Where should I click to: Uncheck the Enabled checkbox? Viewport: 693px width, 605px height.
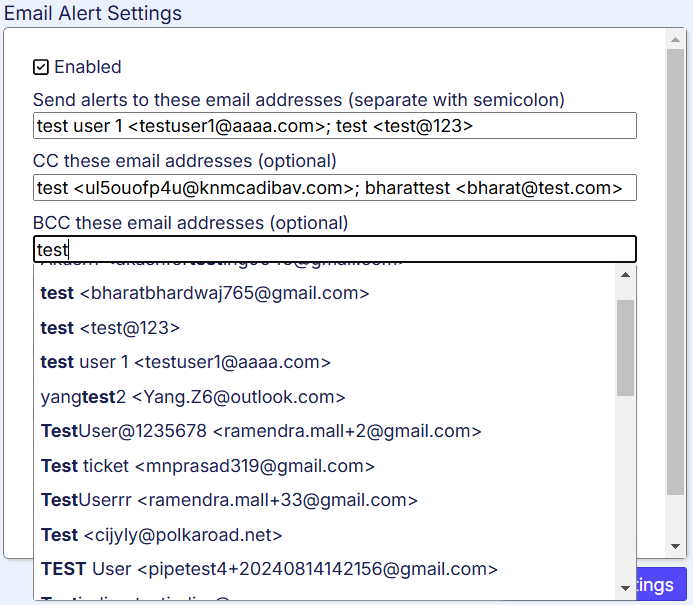point(41,68)
